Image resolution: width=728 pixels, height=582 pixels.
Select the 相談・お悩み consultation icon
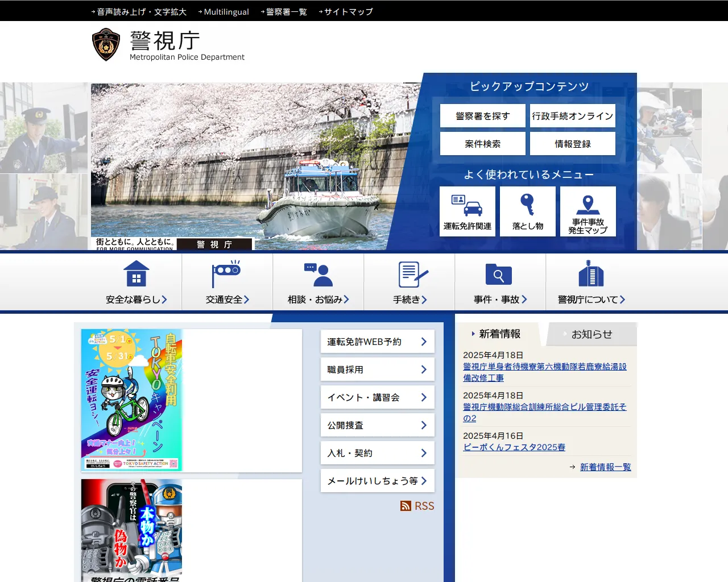click(x=318, y=275)
